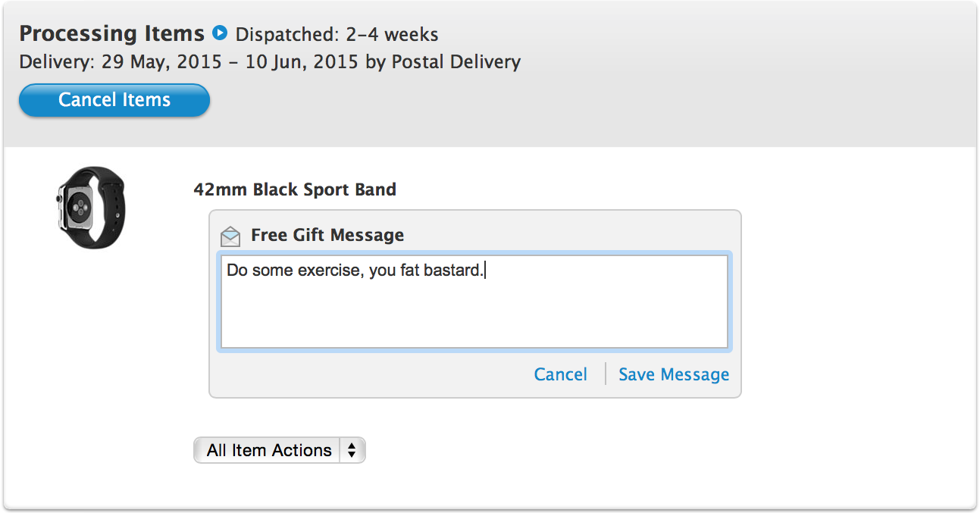Open the All Item Actions dropdown
This screenshot has height=513, width=980.
(280, 450)
